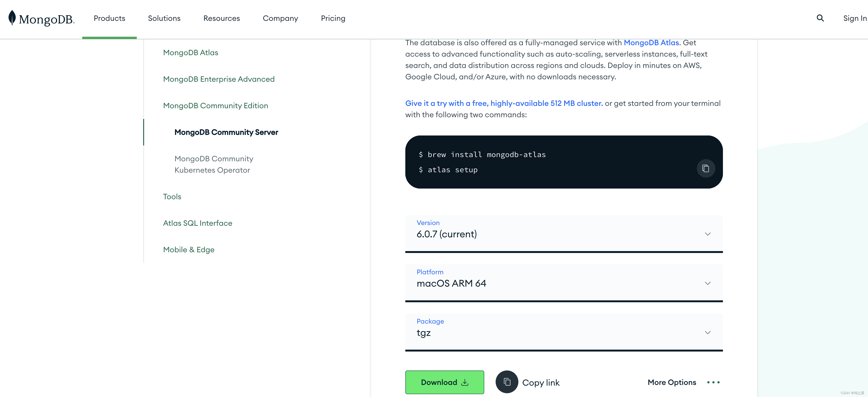Open the free 512 MB cluster link
868x397 pixels.
tap(504, 103)
